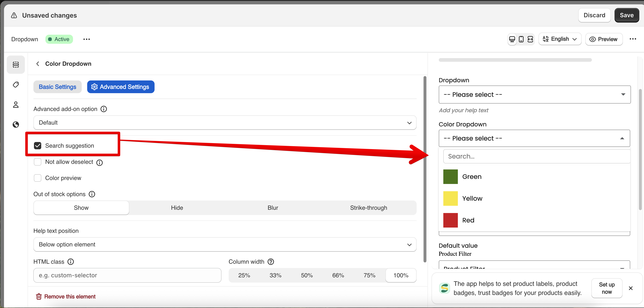Switch to mobile device preview icon
644x308 pixels.
[x=521, y=39]
